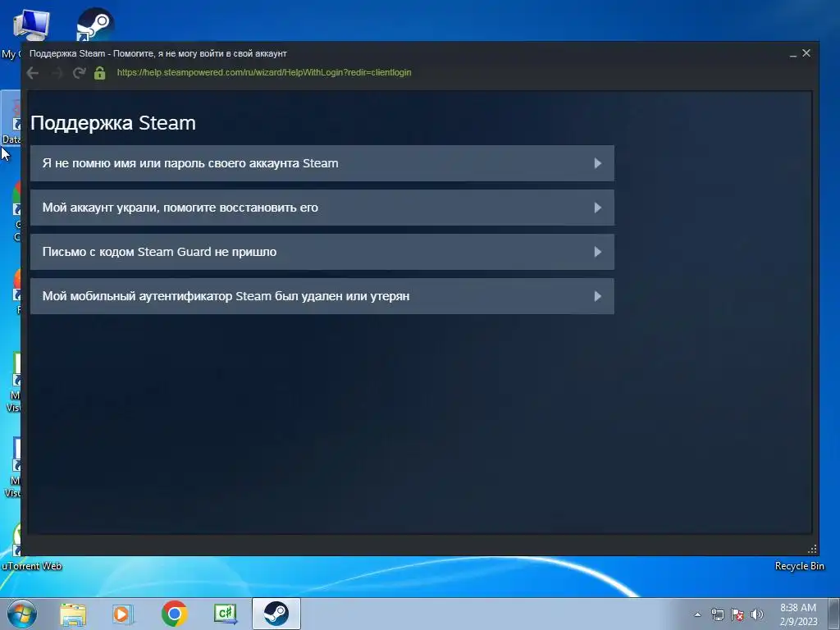Select the Steam desktop shortcut icon
Screen dimensions: 840x630
[95, 24]
